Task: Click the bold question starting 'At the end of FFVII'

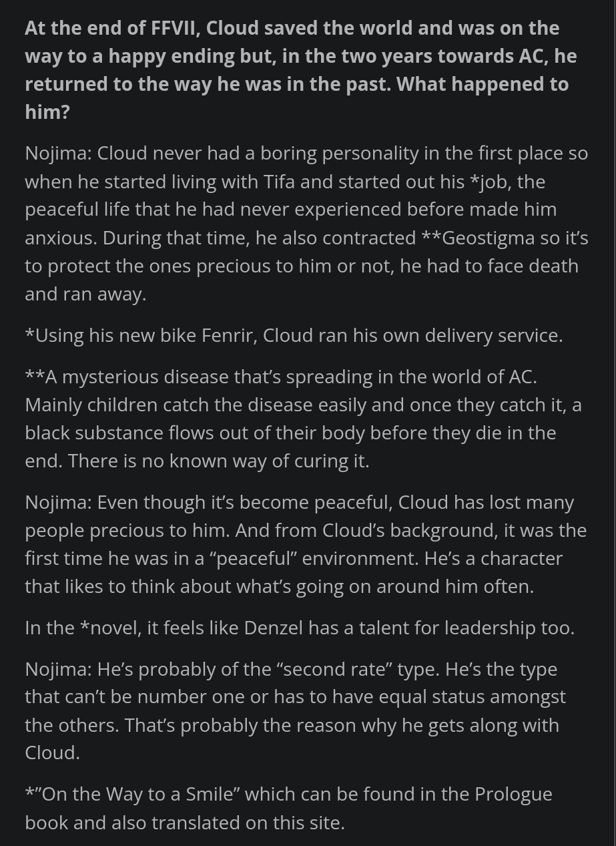Action: [x=301, y=69]
